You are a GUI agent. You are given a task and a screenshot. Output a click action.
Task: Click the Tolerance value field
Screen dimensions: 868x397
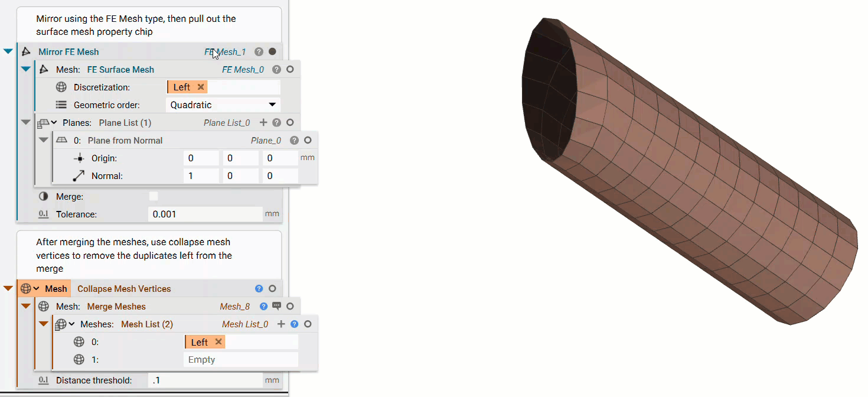click(x=204, y=214)
